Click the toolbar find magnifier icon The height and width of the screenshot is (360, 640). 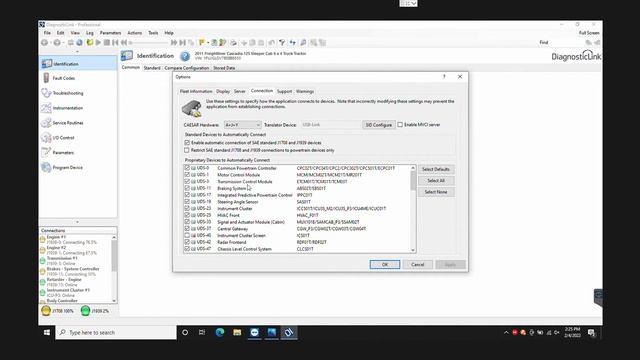(x=303, y=42)
